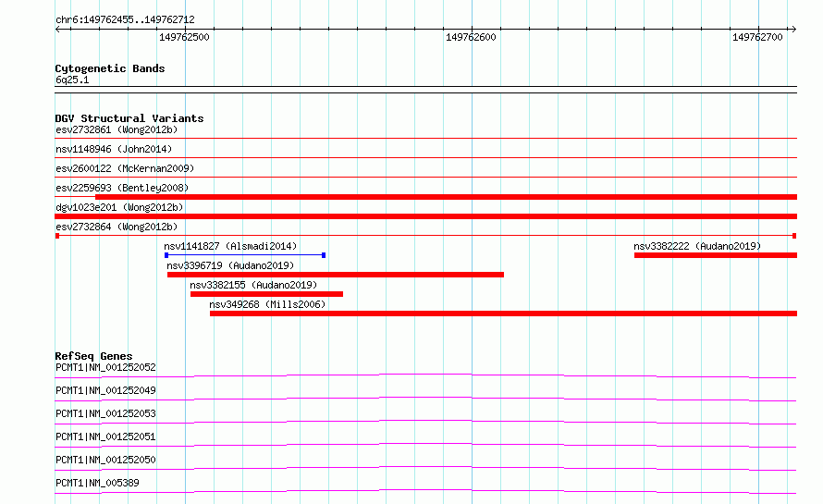
Task: Click the 149762500 ruler position label
Action: click(184, 37)
